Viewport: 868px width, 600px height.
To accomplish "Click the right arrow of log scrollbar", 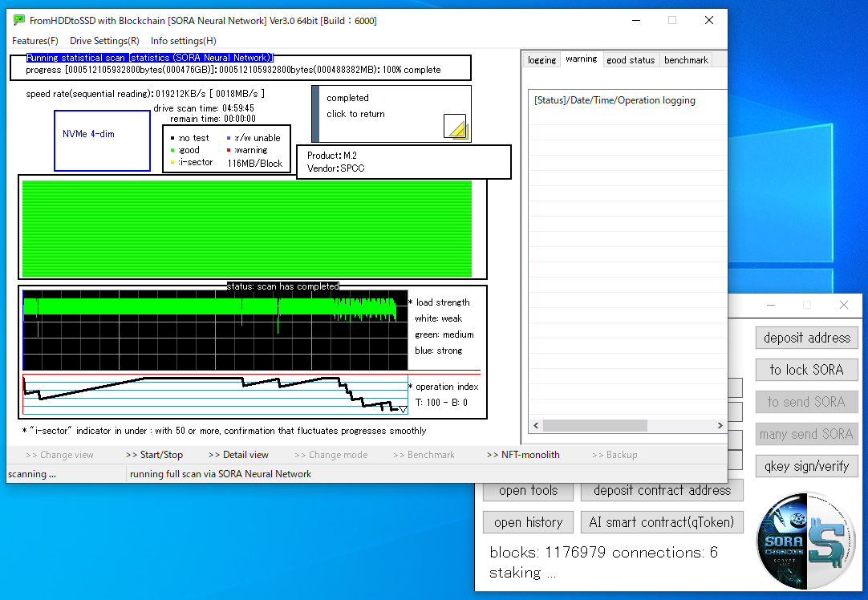I will [x=720, y=425].
